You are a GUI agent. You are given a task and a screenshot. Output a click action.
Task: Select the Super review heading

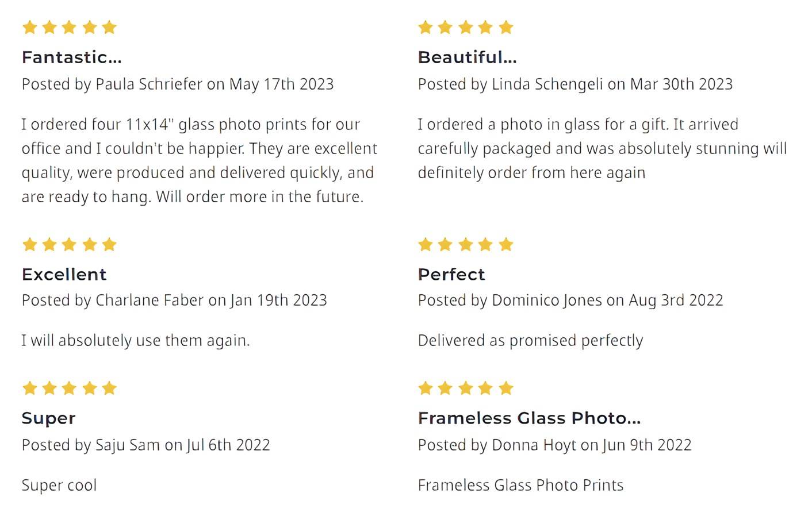[x=49, y=418]
